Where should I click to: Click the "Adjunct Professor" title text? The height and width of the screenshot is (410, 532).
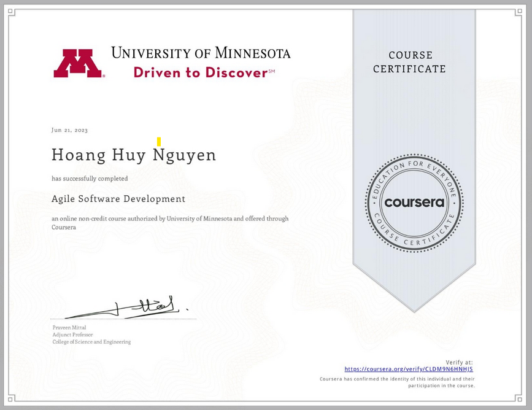(x=73, y=335)
